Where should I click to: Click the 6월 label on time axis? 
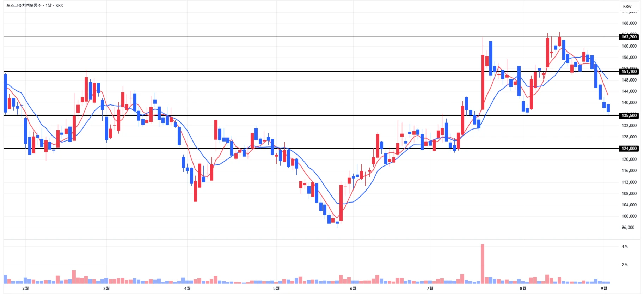point(353,288)
